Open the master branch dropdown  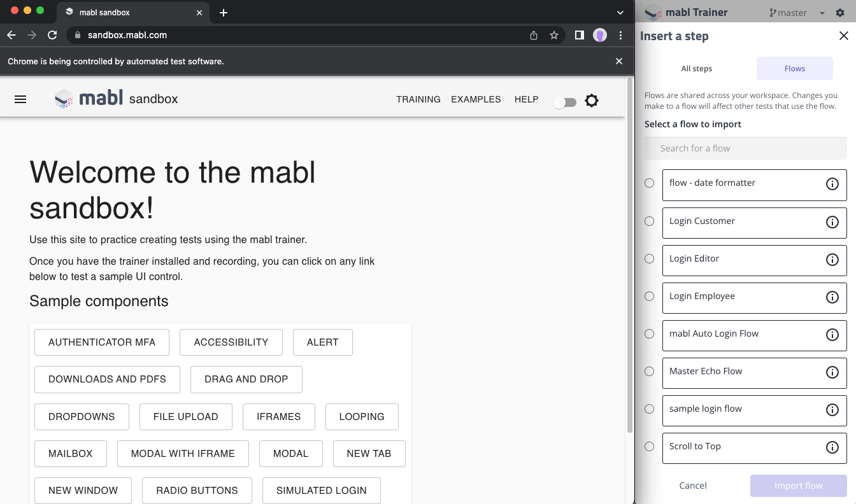click(796, 13)
